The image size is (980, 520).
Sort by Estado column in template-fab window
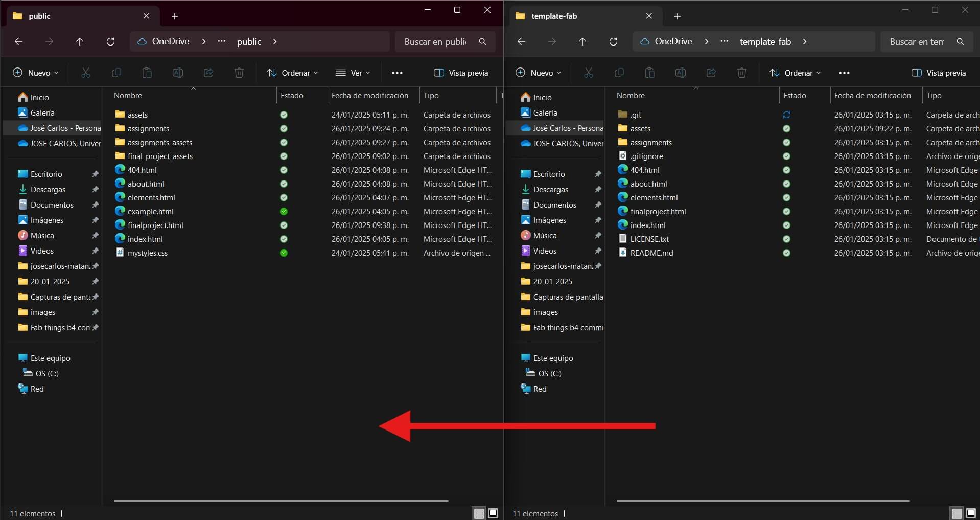pos(795,95)
